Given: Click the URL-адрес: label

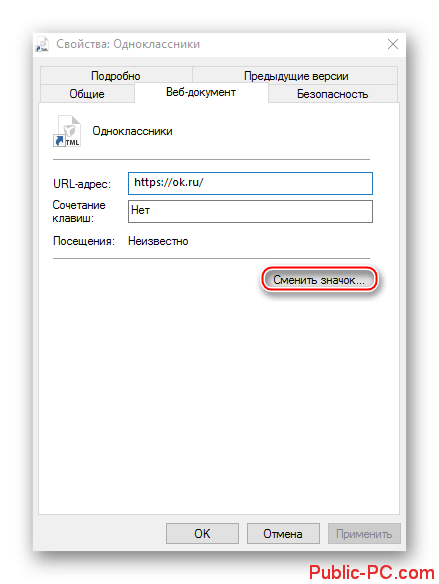Looking at the screenshot, I should click(x=82, y=184).
